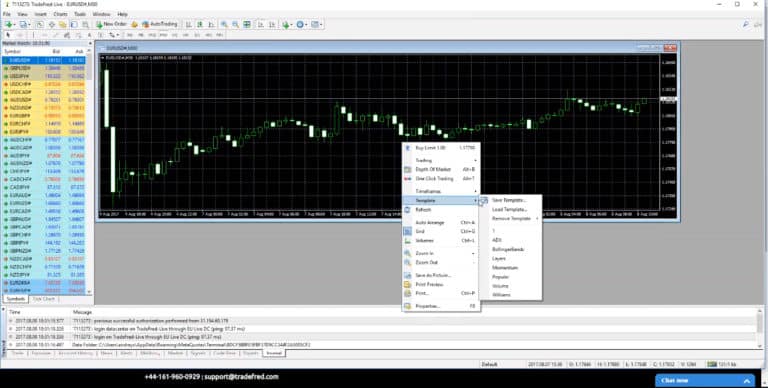
Task: Click the new chart green plus icon
Action: coord(9,24)
